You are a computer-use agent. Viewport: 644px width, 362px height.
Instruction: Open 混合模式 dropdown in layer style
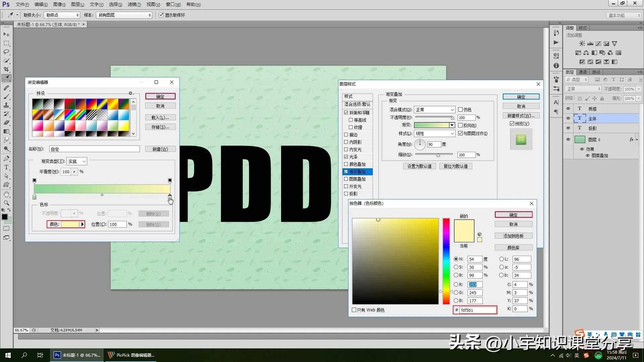click(x=434, y=110)
